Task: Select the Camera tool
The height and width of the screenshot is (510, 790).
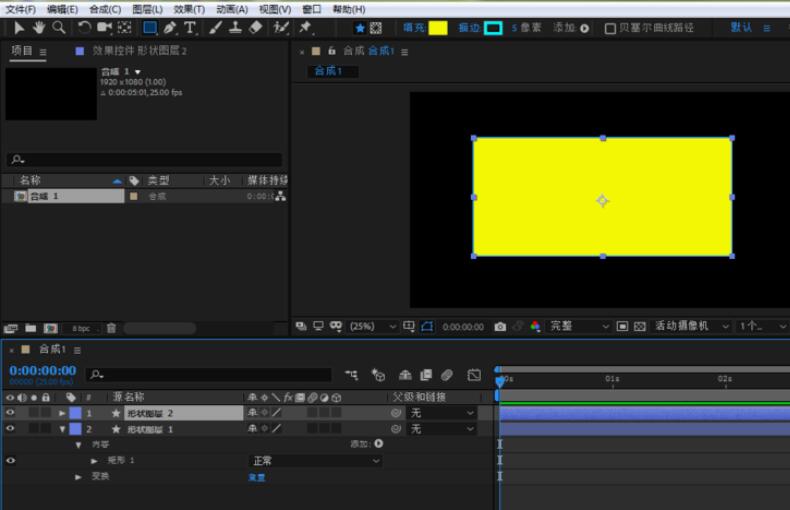Action: pyautogui.click(x=104, y=28)
